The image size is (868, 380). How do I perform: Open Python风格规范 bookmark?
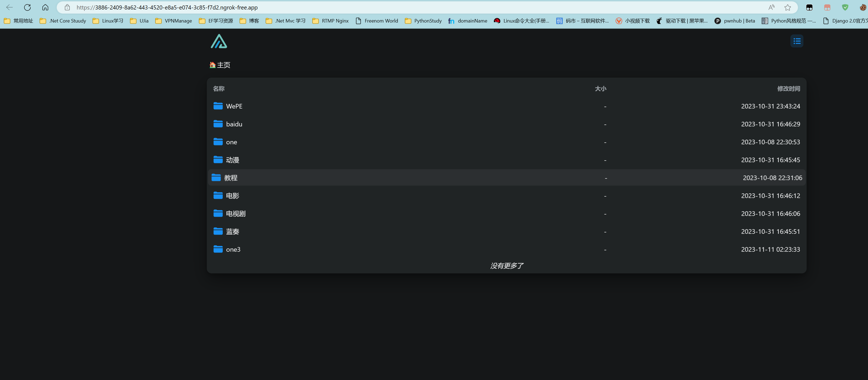(x=789, y=21)
